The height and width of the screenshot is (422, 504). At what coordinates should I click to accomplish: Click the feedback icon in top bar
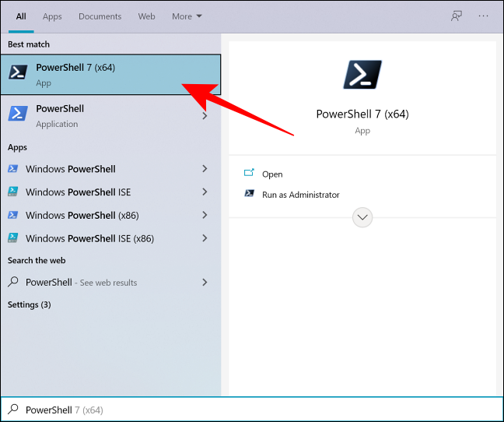pyautogui.click(x=457, y=16)
